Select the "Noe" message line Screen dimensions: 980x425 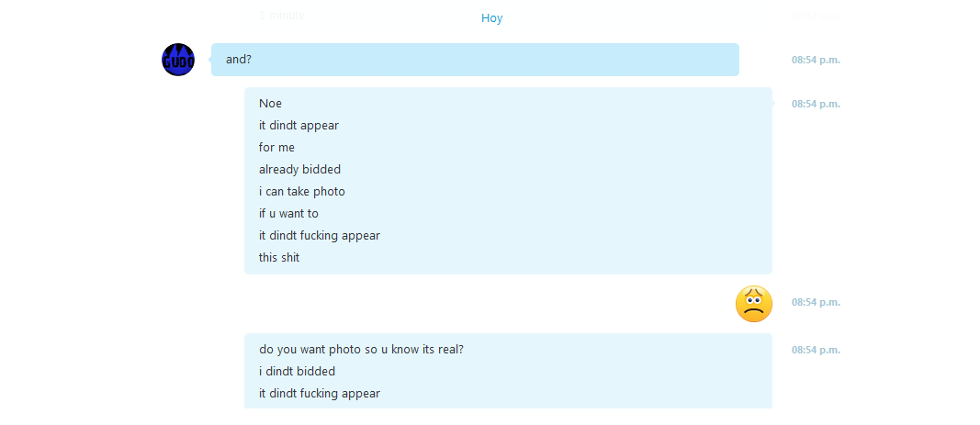pyautogui.click(x=270, y=103)
